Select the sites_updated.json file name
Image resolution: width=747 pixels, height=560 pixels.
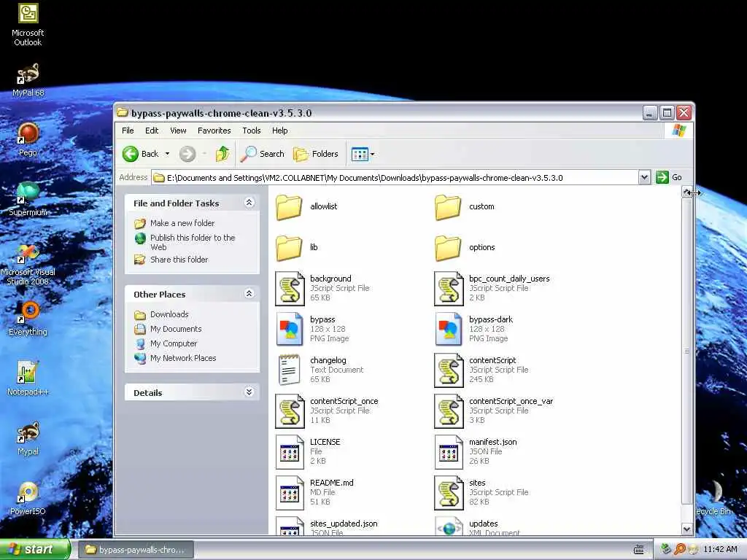344,524
